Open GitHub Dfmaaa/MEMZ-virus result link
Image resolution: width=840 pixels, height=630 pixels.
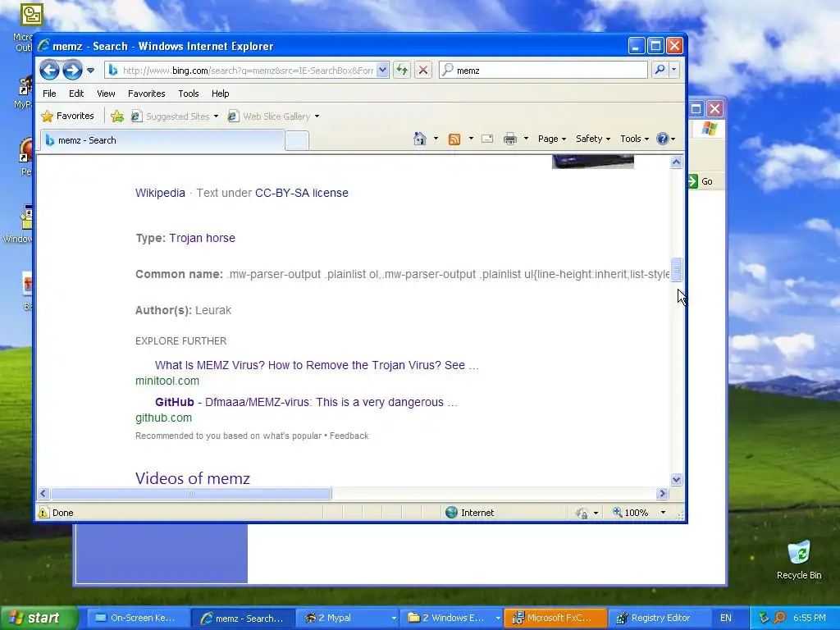tap(307, 402)
